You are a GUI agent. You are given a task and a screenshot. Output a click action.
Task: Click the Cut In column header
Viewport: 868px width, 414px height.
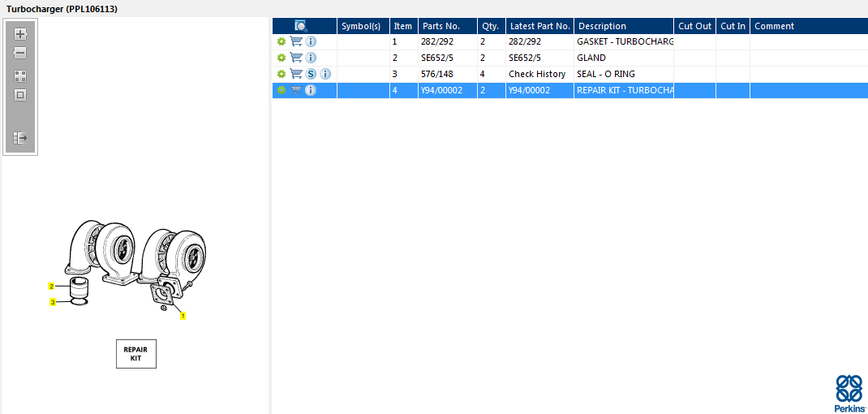733,26
